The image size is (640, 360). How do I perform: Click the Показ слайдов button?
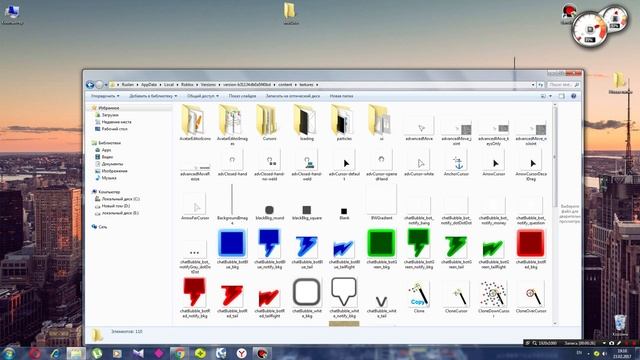(242, 96)
